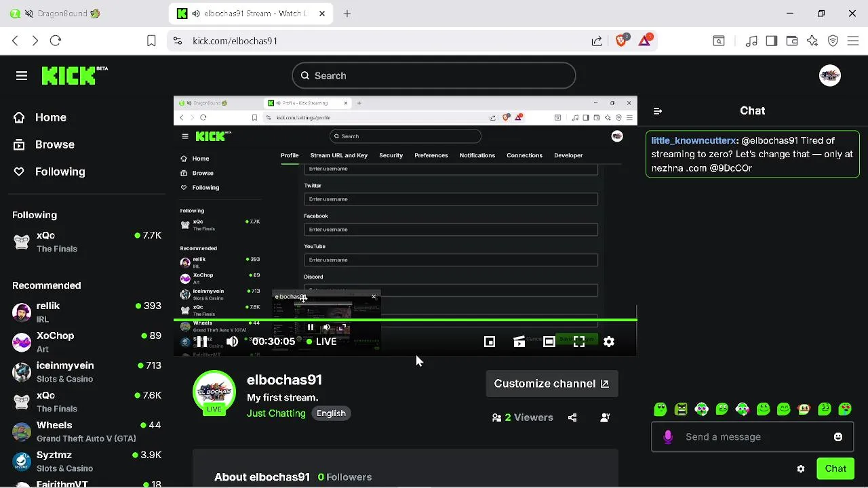Open iceinmyvein recommended channel

87,372
